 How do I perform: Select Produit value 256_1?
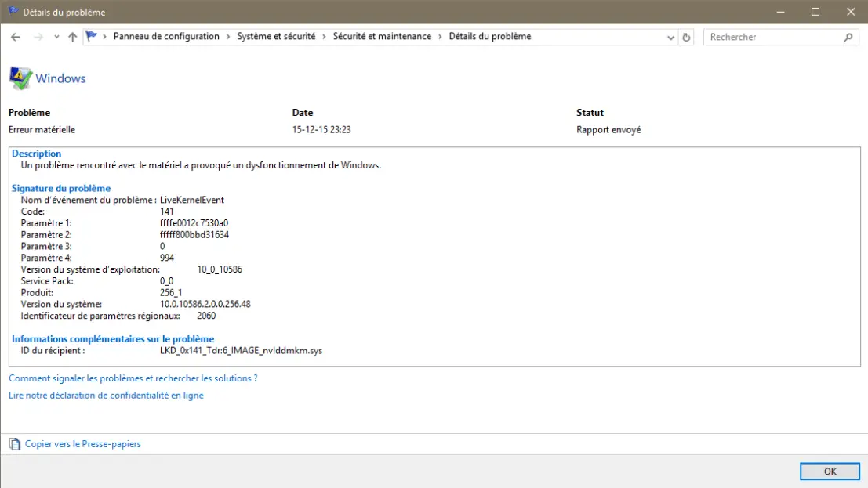point(171,293)
